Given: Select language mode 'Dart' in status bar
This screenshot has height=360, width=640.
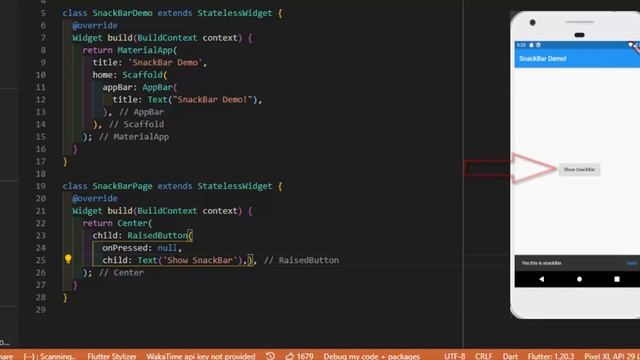Looking at the screenshot, I should (x=510, y=356).
